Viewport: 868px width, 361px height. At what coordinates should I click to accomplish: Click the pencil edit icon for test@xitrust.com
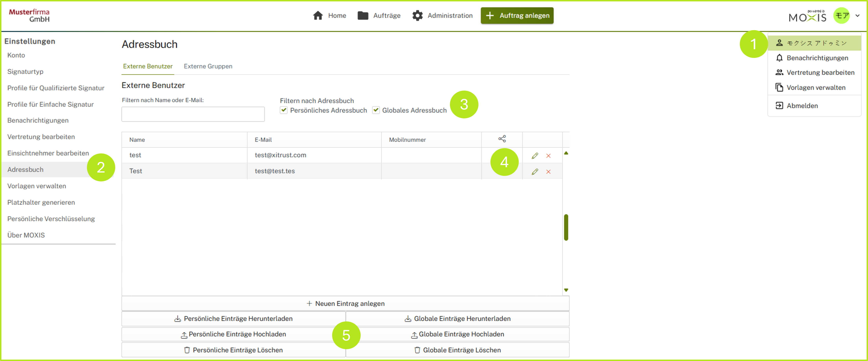click(534, 156)
